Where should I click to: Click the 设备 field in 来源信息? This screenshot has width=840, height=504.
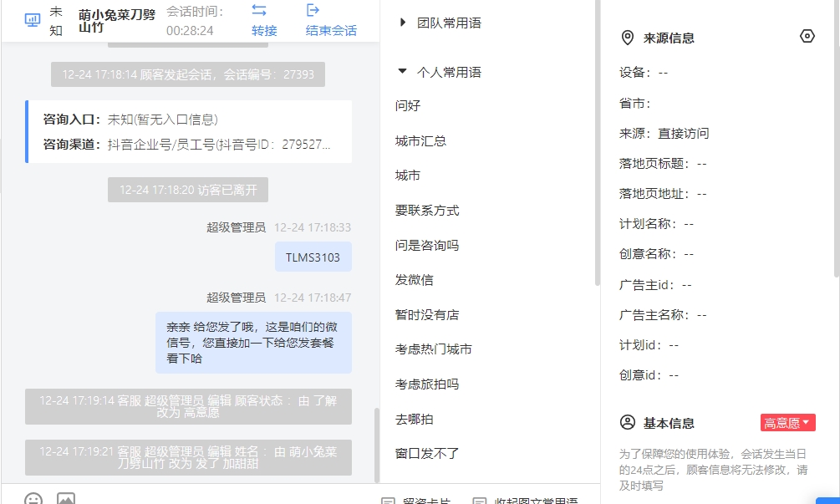tap(644, 73)
